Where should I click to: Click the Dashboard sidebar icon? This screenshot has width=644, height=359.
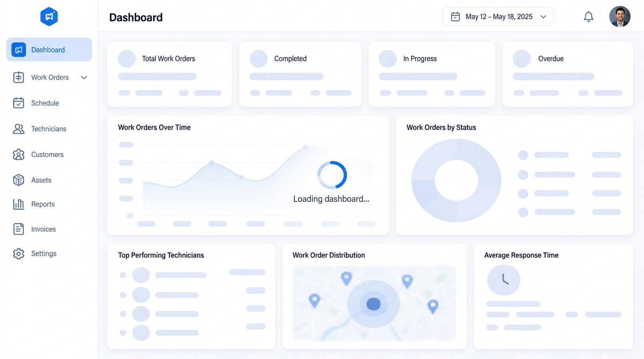point(18,50)
